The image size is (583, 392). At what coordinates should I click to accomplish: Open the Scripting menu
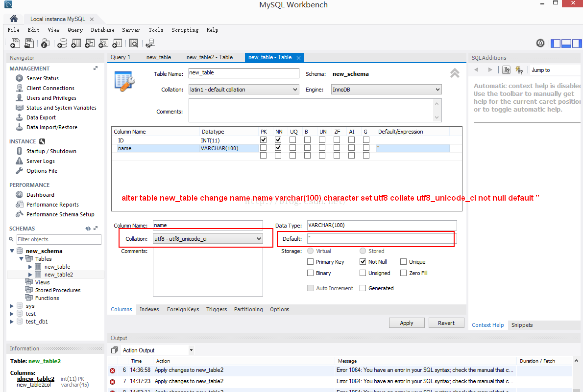coord(185,30)
